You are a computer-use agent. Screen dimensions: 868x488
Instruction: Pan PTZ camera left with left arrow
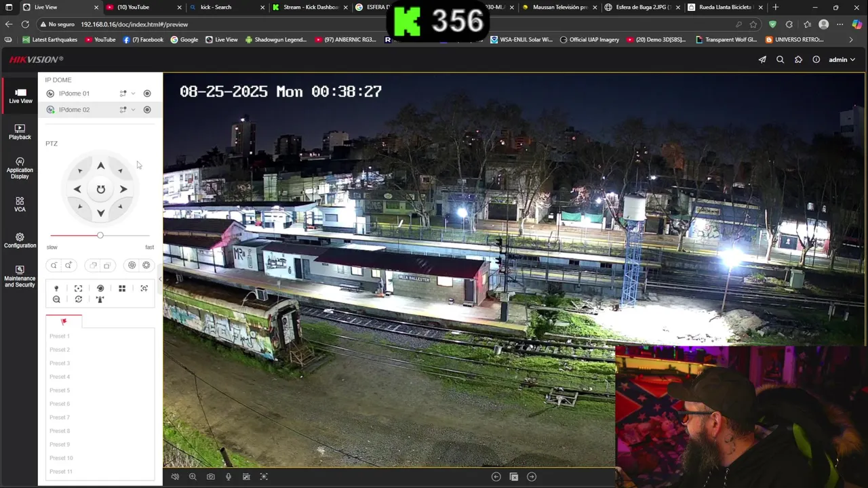(x=77, y=189)
